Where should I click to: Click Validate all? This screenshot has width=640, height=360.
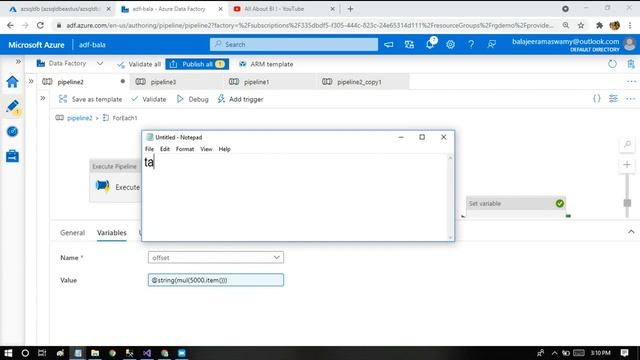point(139,64)
